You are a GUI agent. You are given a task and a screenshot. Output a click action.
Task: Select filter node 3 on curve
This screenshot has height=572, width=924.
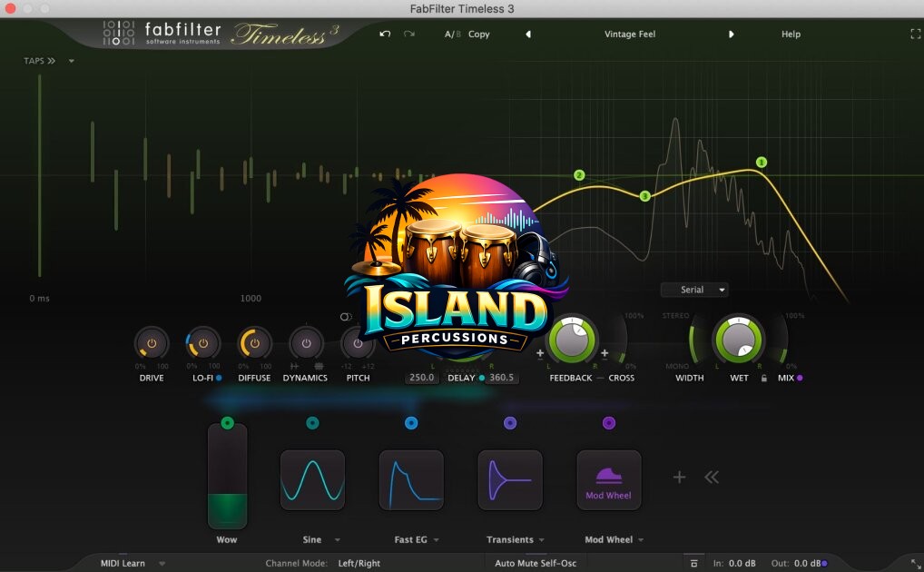pyautogui.click(x=644, y=196)
